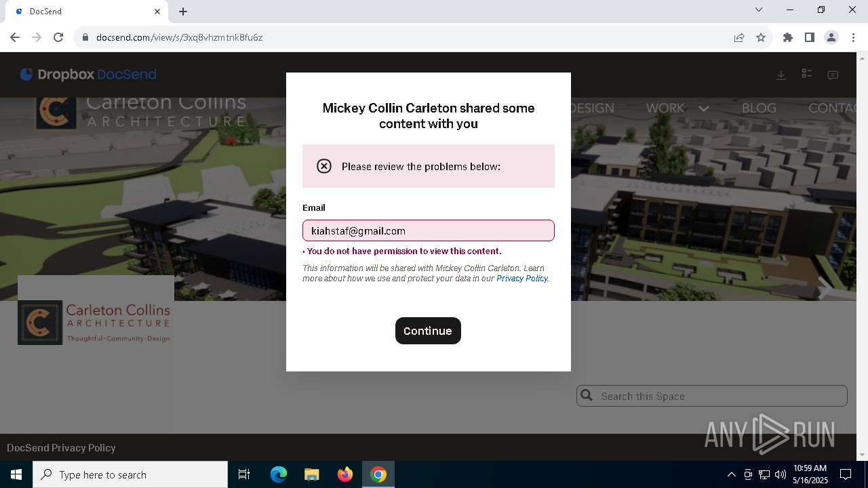Screen dimensions: 868x488
Task: Click the Continue button in the dialog
Action: tap(428, 331)
